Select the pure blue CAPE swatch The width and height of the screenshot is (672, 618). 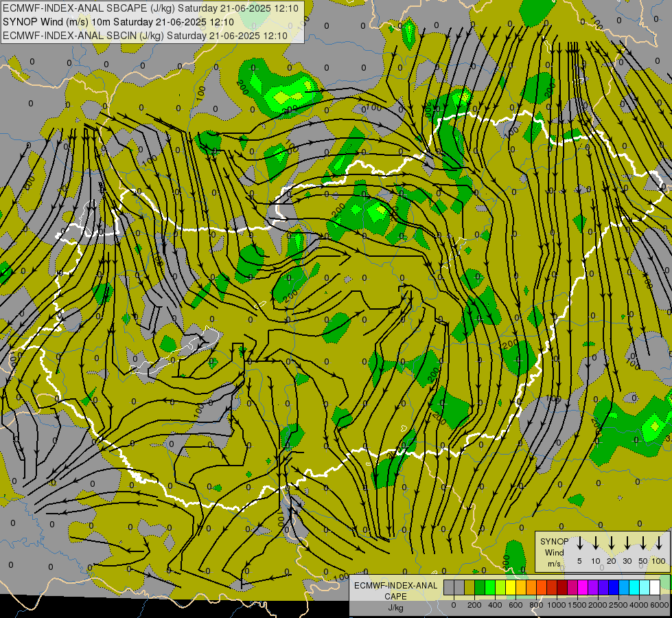[614, 587]
